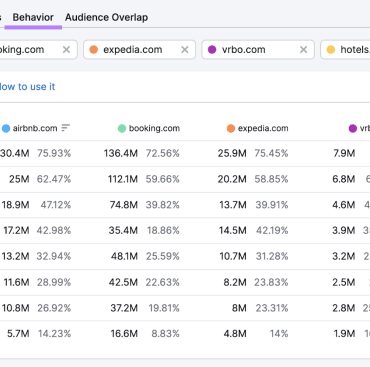Viewport: 370px width, 367px height.
Task: Click the orange expedia.com chip dot
Action: point(94,50)
